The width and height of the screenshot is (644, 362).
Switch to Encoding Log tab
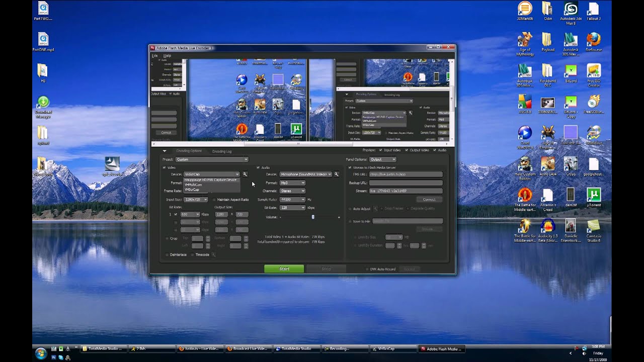pos(222,151)
